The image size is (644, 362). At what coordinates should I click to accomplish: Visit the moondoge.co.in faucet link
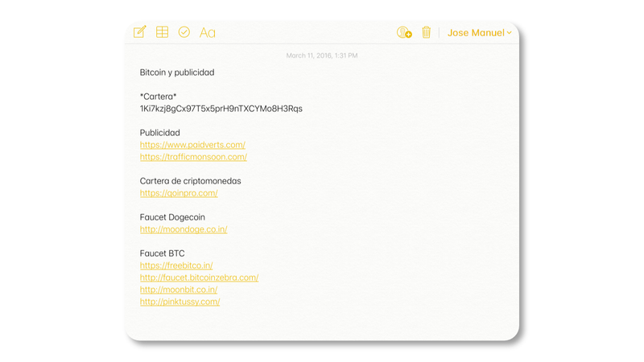[184, 229]
